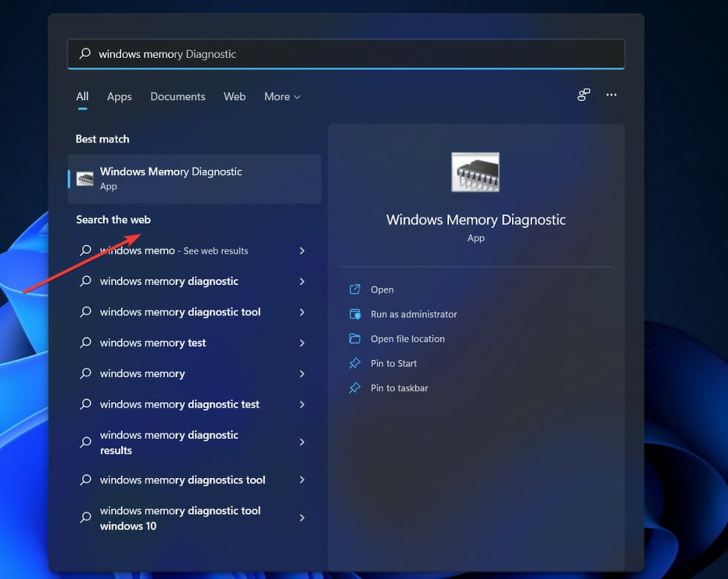Switch to the Apps tab
728x579 pixels.
119,96
